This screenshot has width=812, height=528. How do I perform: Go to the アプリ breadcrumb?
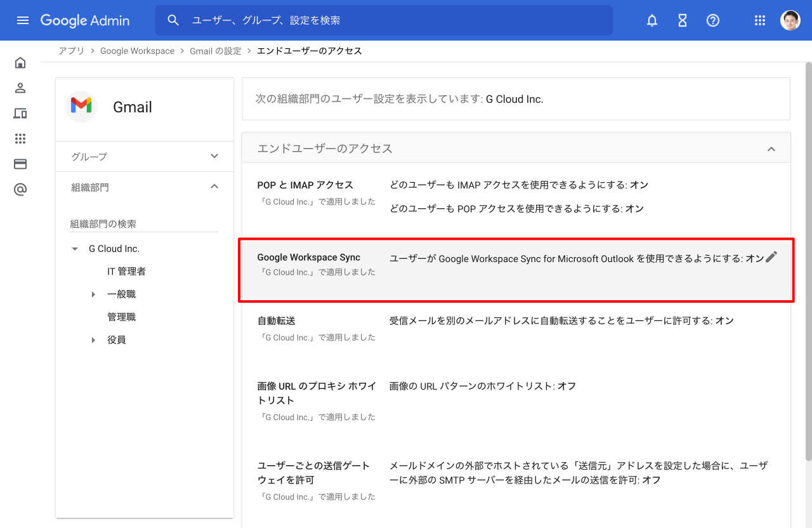point(71,51)
